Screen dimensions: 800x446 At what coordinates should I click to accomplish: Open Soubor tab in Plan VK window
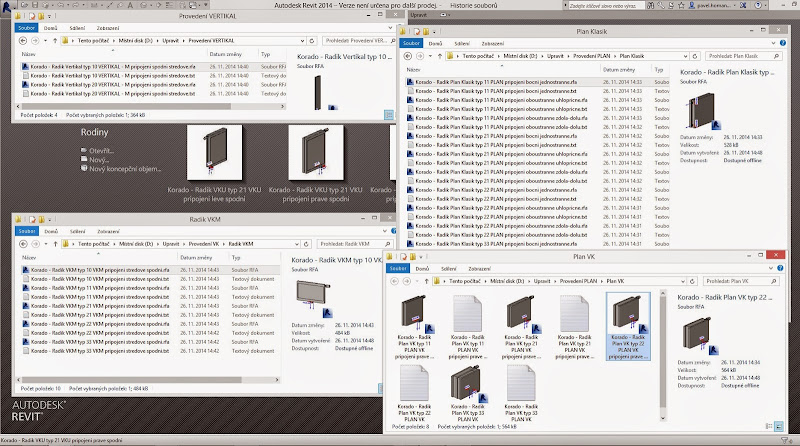(397, 268)
